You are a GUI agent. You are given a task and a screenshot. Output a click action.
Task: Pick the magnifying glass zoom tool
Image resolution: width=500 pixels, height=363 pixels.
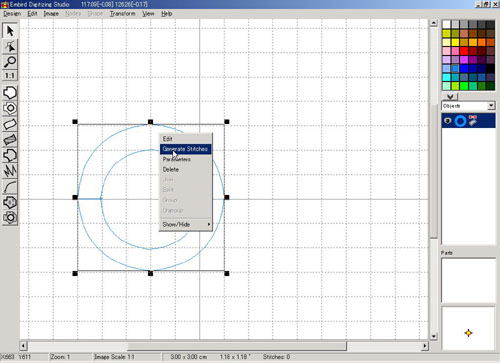(10, 62)
